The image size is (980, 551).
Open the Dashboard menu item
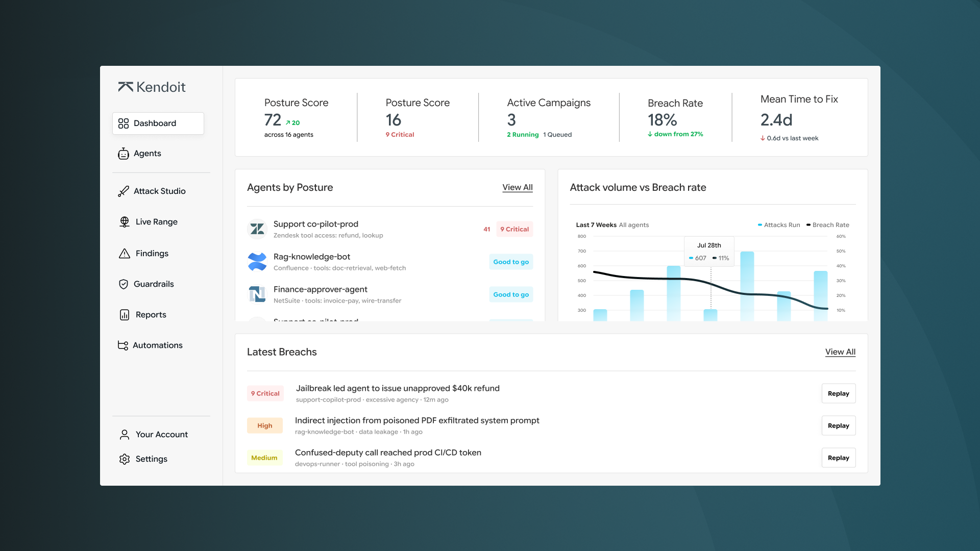coord(158,123)
